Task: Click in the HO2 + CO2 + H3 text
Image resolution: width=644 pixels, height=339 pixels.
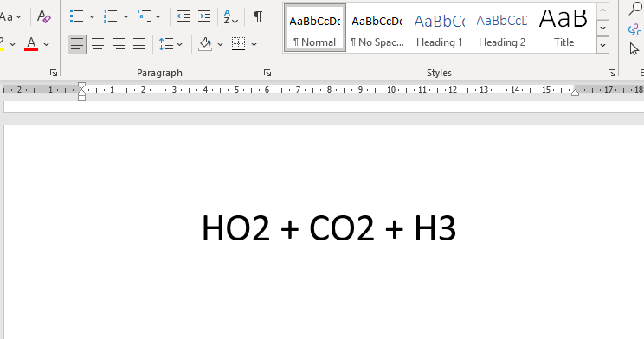Action: point(329,228)
